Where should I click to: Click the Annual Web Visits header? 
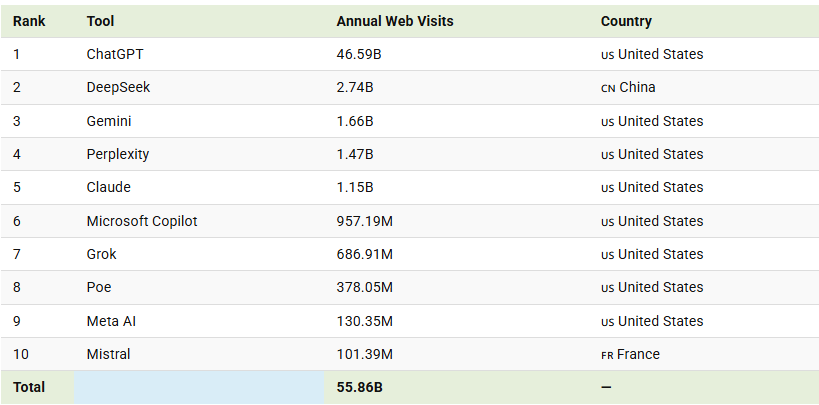coord(395,21)
